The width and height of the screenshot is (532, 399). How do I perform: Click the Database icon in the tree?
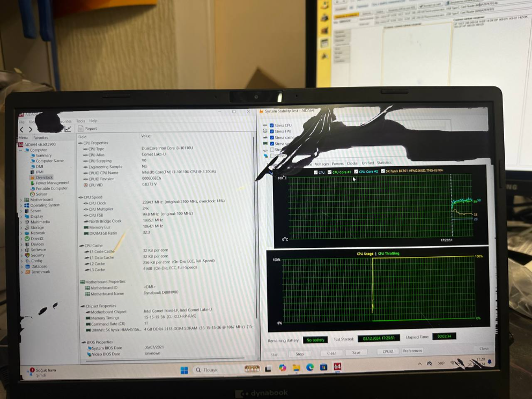(x=28, y=267)
